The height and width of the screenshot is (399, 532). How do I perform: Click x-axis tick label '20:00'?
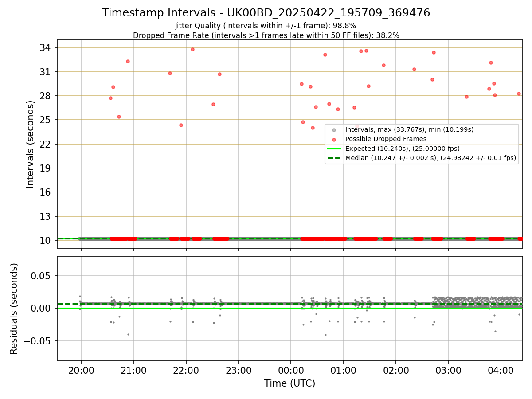tap(81, 370)
